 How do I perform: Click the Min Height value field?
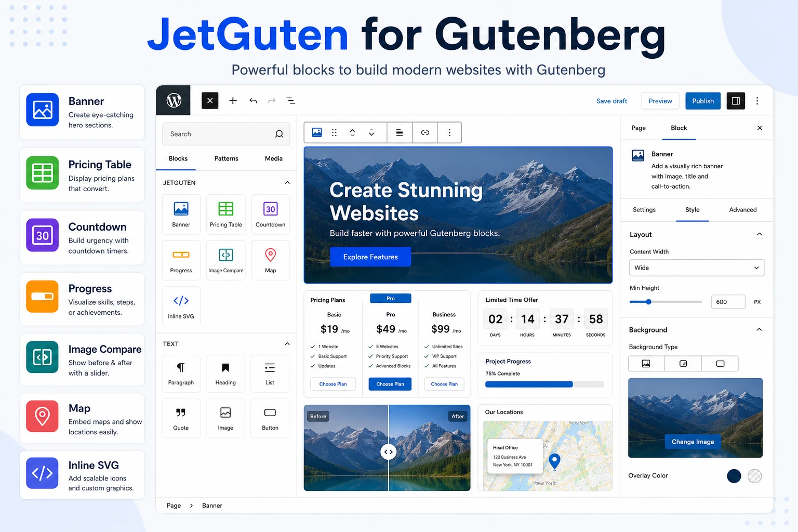pyautogui.click(x=728, y=302)
